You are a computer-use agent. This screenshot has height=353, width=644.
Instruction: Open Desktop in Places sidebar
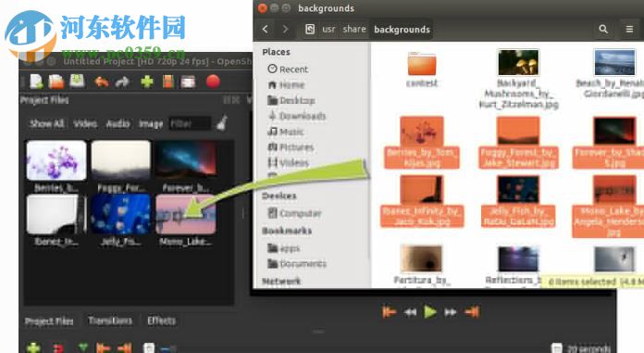[x=291, y=100]
